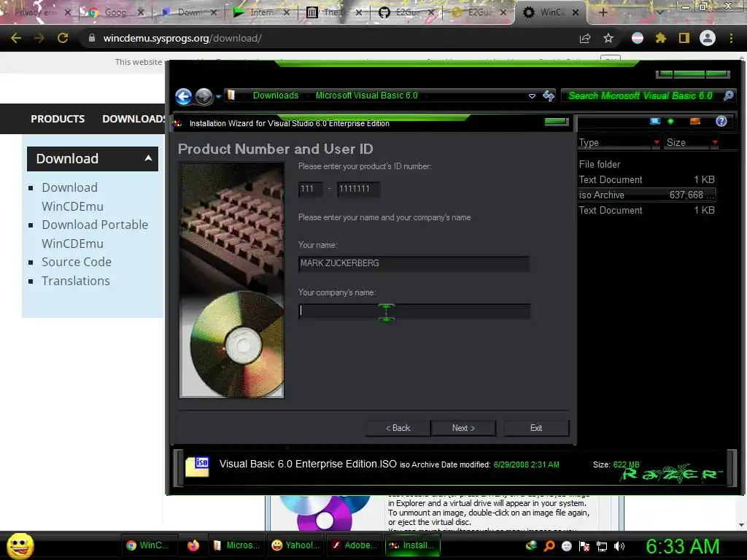This screenshot has width=747, height=560.
Task: Toggle preview pane with orange icon
Action: [695, 122]
